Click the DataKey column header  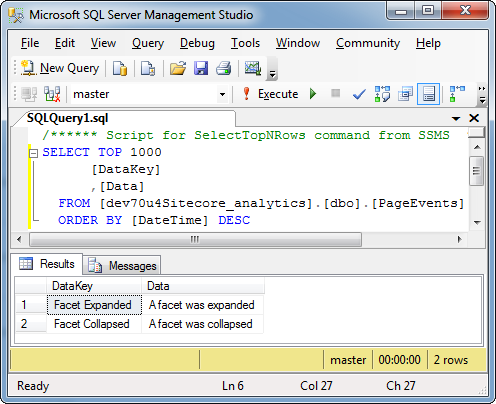coord(94,286)
